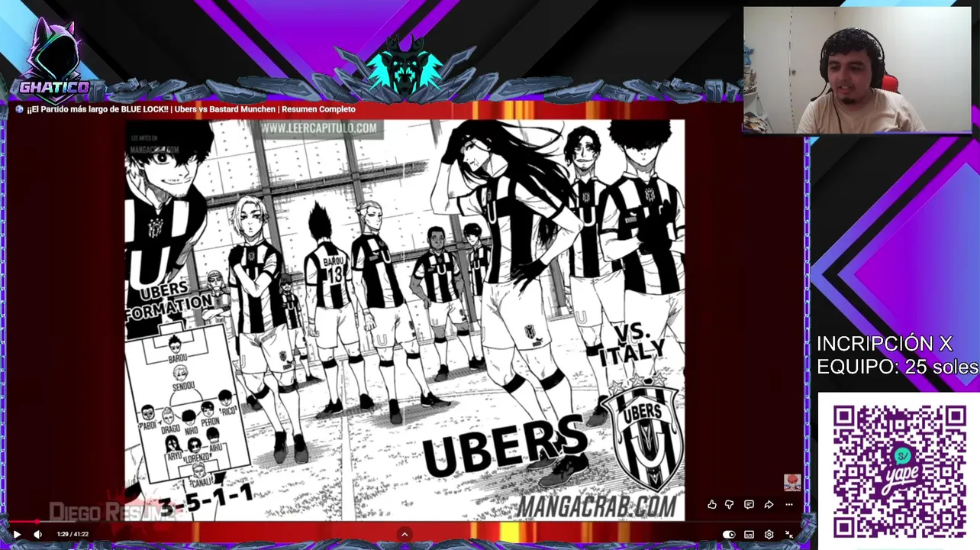This screenshot has height=550, width=980.
Task: Click the teal wolf emblem at top center
Action: click(x=405, y=69)
